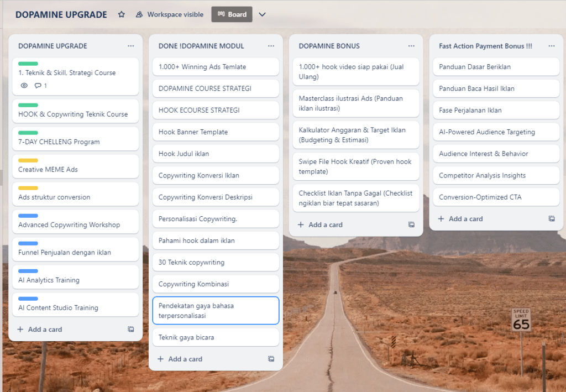This screenshot has width=566, height=392.
Task: Star the DOPAMINE UPGRADE board
Action: coord(122,14)
